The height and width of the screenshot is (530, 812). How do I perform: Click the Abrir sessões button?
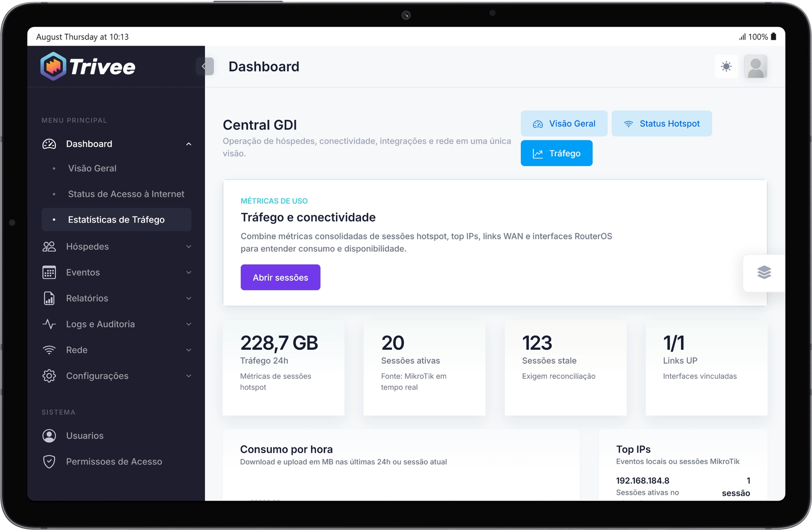point(280,277)
